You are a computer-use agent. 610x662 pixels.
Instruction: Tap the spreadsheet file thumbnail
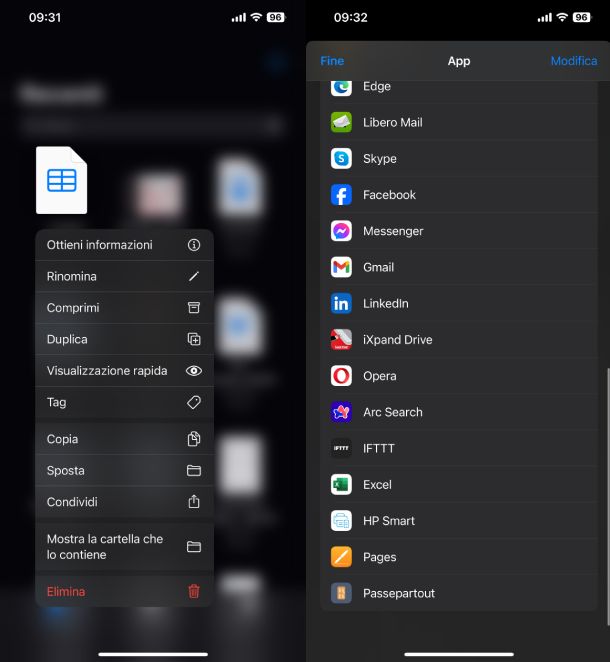click(62, 180)
